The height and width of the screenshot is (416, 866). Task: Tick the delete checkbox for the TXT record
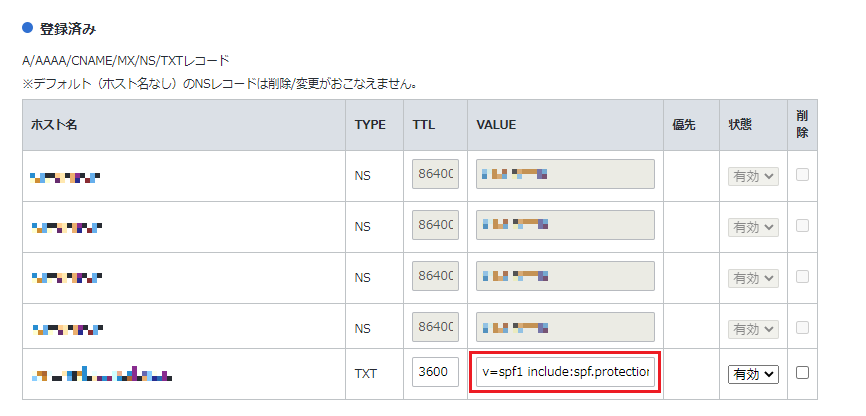(x=802, y=373)
